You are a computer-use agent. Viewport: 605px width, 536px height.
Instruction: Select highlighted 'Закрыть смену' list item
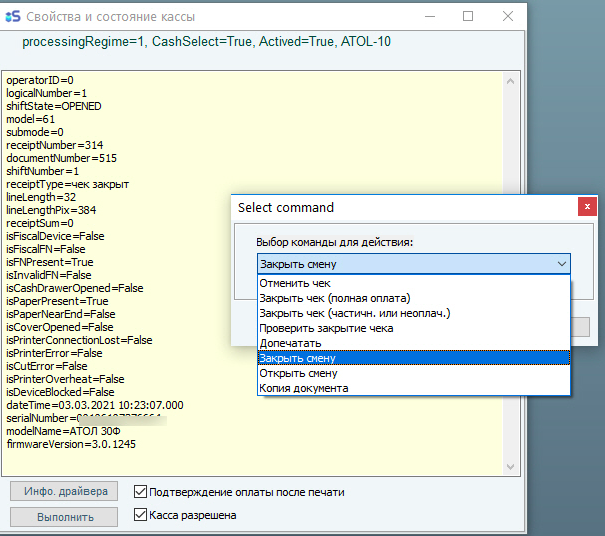(x=297, y=358)
